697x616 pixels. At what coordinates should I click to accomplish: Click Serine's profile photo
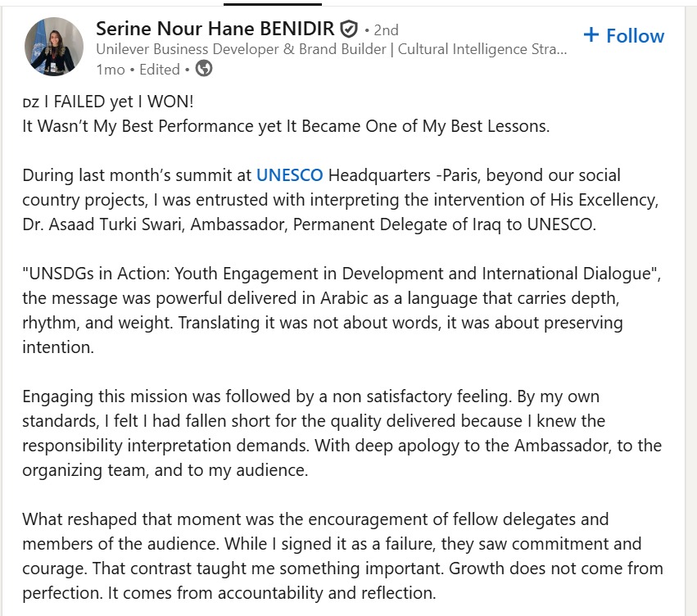(x=54, y=47)
